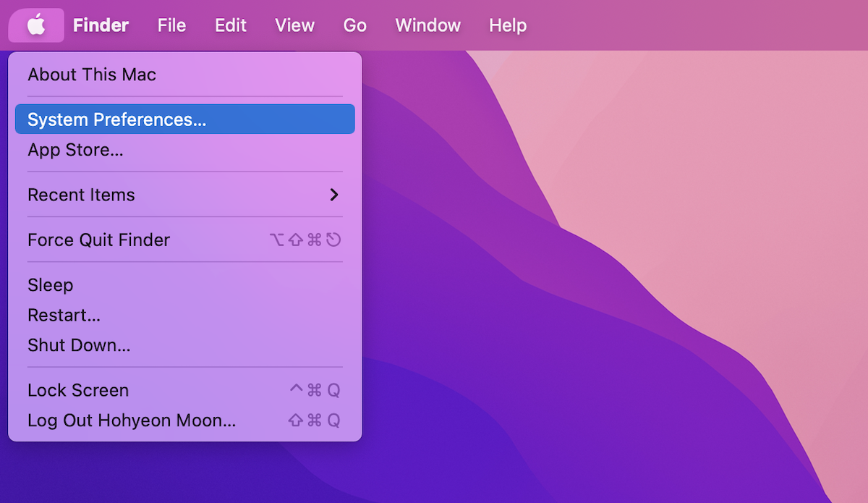Open the Help menu
The height and width of the screenshot is (503, 868).
click(507, 25)
